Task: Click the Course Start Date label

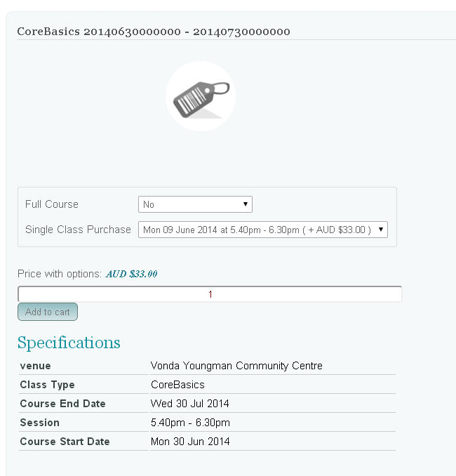Action: tap(65, 442)
